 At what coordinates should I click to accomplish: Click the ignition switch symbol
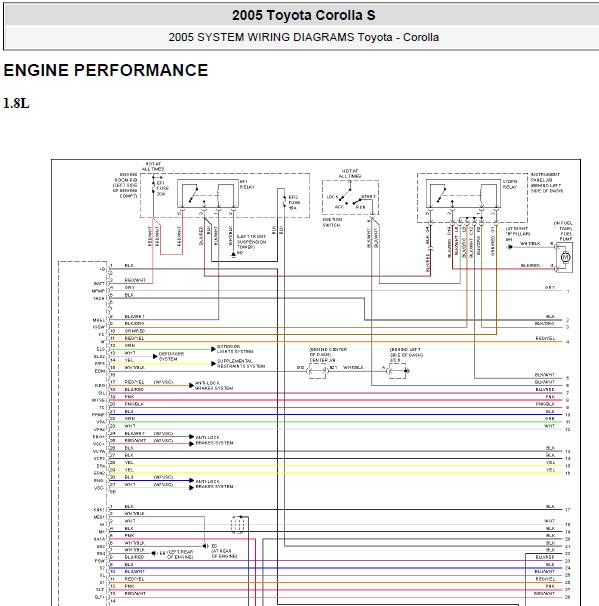350,197
